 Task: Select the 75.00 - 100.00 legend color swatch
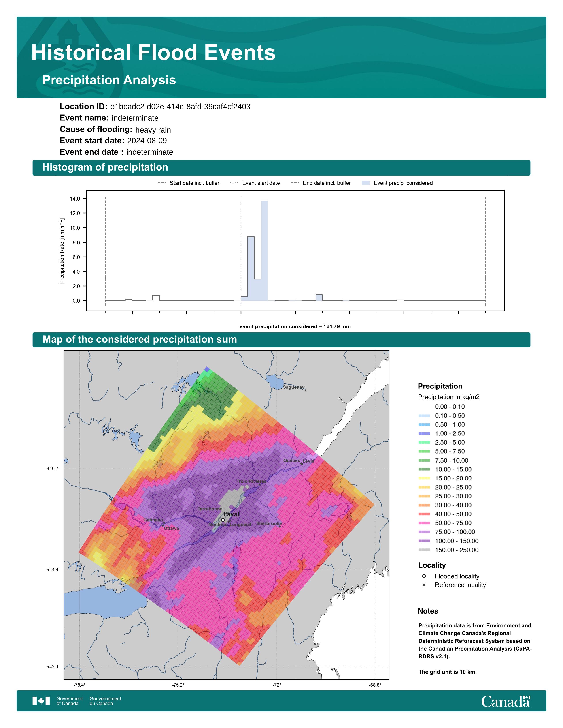[424, 532]
